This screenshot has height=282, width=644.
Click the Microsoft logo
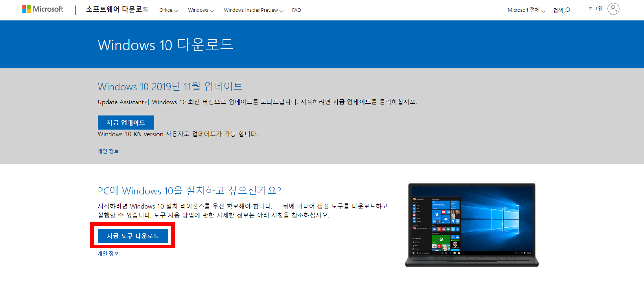tap(43, 9)
